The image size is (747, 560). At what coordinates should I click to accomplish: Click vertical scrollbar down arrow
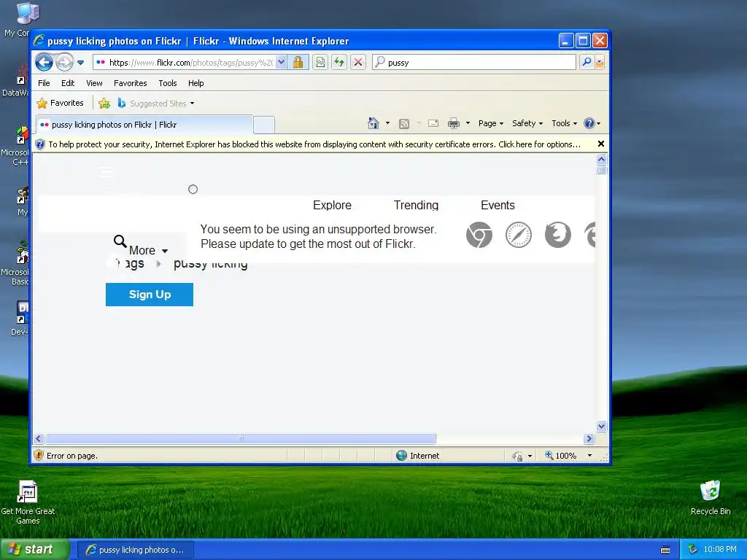click(x=601, y=426)
